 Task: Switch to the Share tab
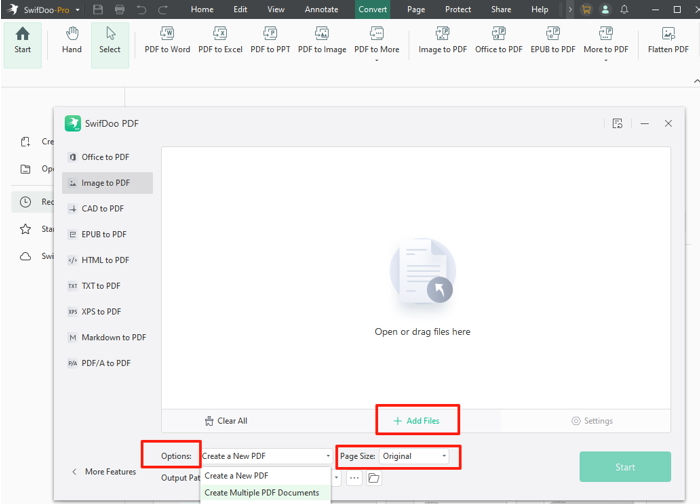[x=501, y=9]
